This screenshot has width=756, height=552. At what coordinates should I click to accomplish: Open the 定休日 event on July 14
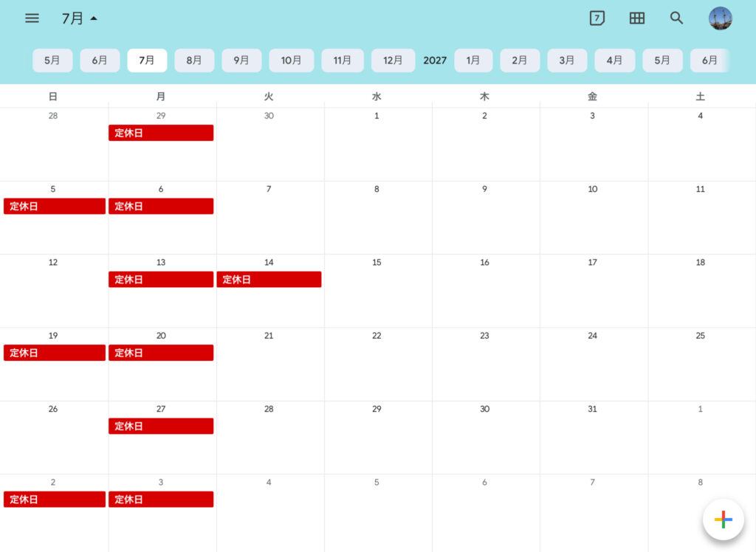(269, 280)
